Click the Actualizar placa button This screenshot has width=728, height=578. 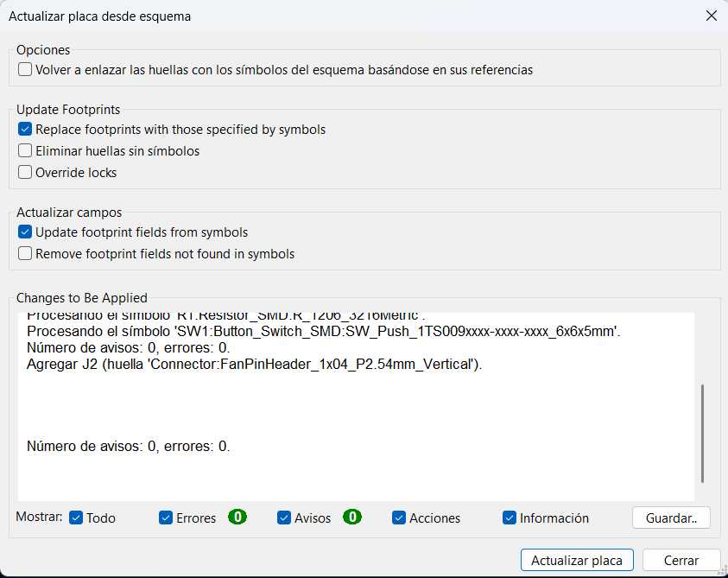pos(577,561)
